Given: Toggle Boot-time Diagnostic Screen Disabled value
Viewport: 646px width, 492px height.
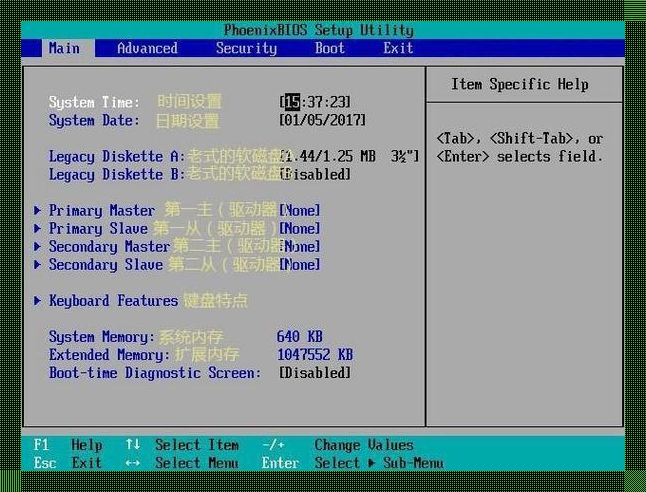Looking at the screenshot, I should (315, 373).
